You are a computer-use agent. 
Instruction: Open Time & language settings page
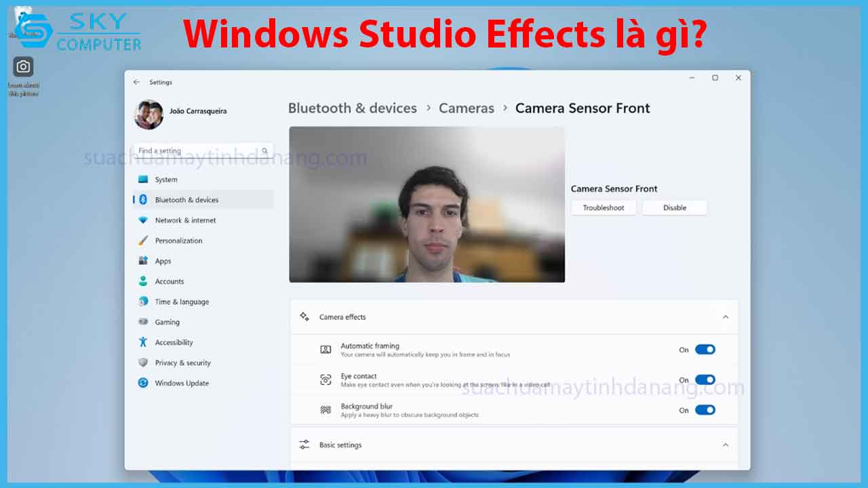182,302
